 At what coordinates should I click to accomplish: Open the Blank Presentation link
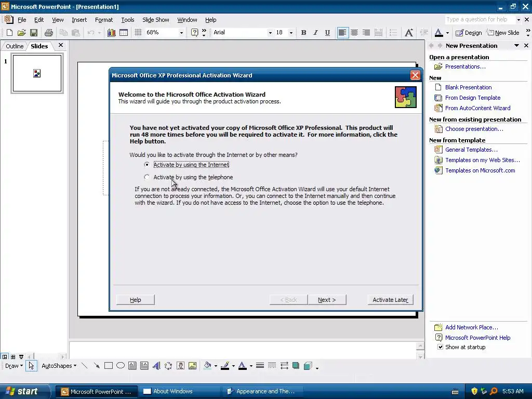[x=468, y=87]
